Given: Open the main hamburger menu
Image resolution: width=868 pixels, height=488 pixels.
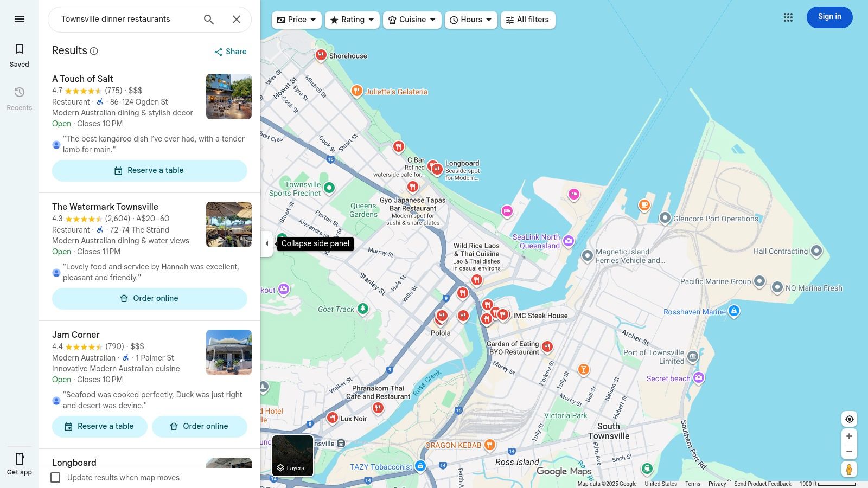Looking at the screenshot, I should click(x=20, y=18).
